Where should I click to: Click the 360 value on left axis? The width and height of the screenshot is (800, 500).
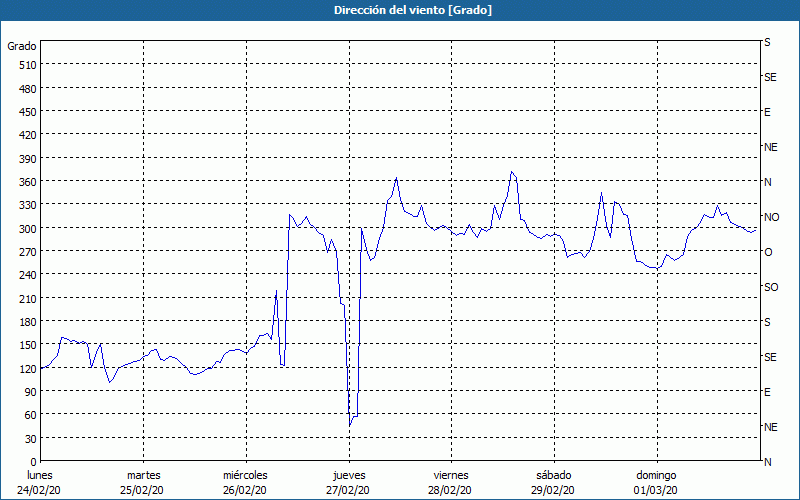28,182
